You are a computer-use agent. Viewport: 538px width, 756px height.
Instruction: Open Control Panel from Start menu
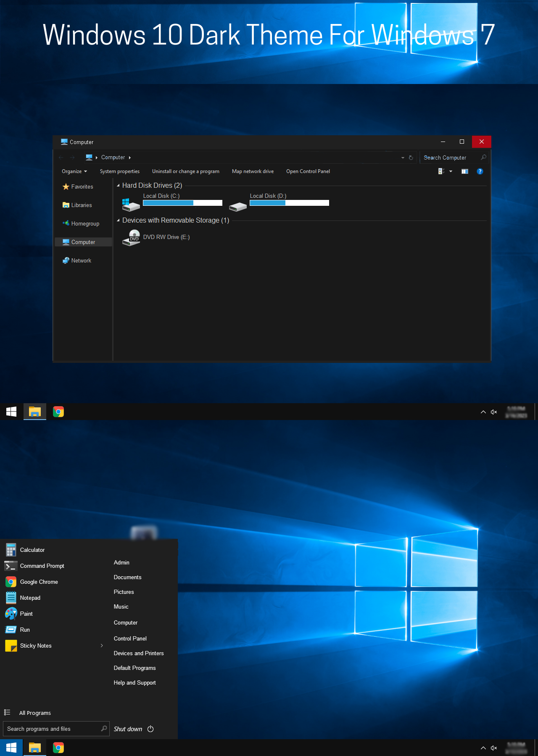(130, 638)
